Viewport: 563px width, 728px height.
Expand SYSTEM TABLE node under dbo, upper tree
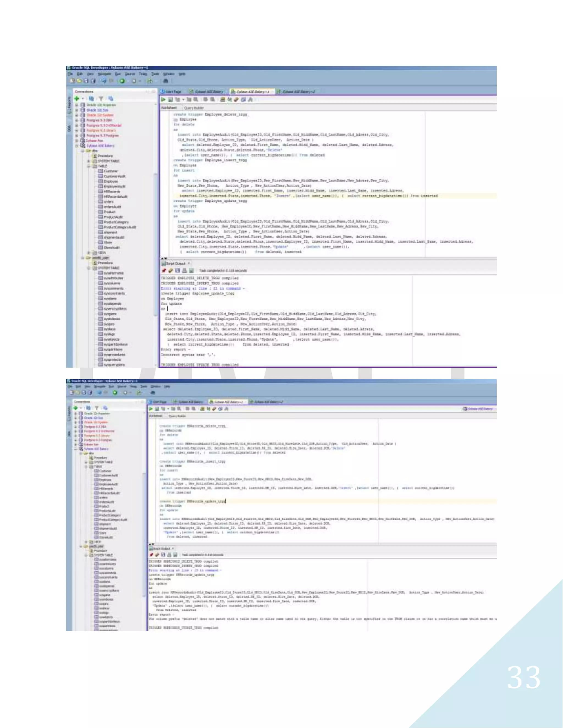[x=89, y=161]
